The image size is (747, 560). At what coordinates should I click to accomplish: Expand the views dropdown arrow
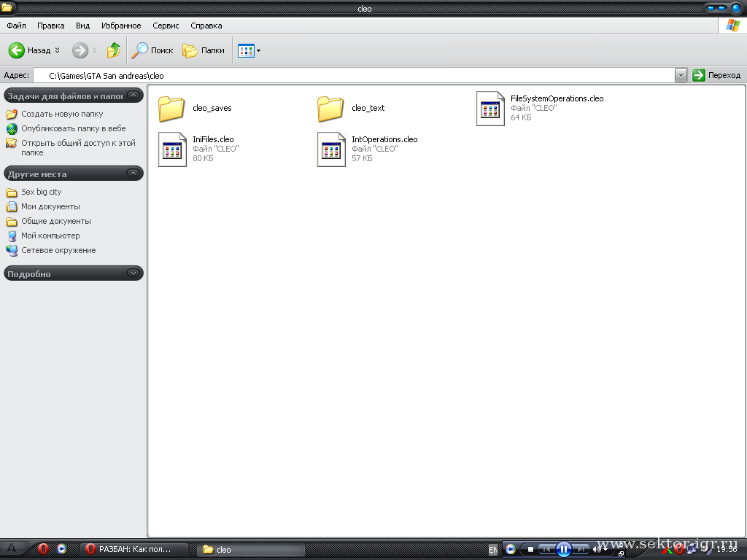[259, 50]
